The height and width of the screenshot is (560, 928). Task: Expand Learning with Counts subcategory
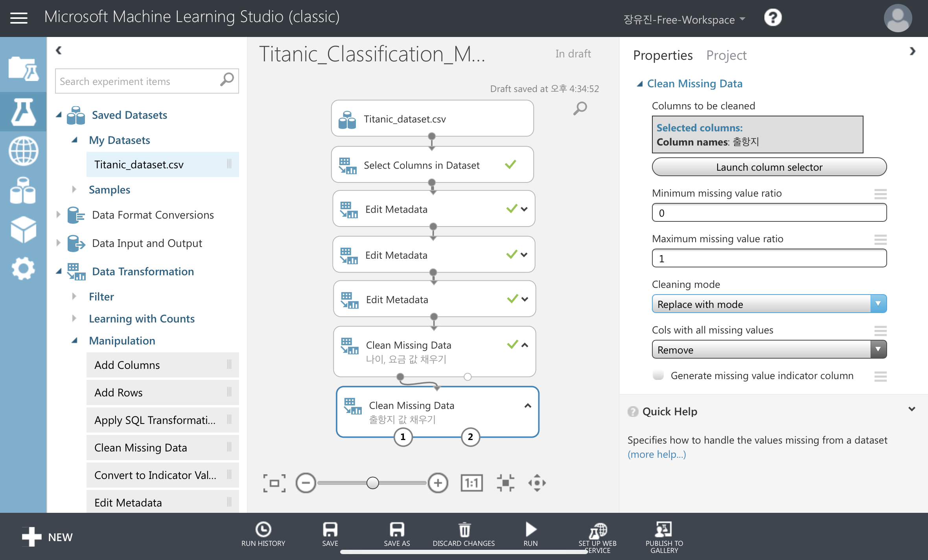74,319
